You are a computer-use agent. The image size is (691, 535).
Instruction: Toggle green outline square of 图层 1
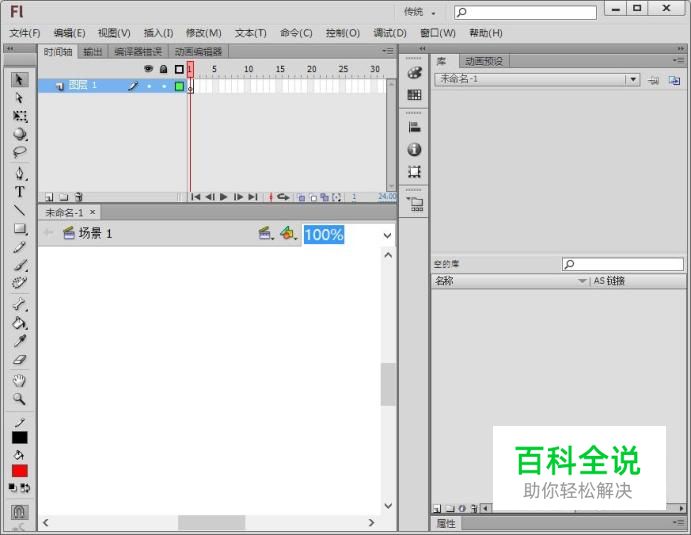coord(179,86)
